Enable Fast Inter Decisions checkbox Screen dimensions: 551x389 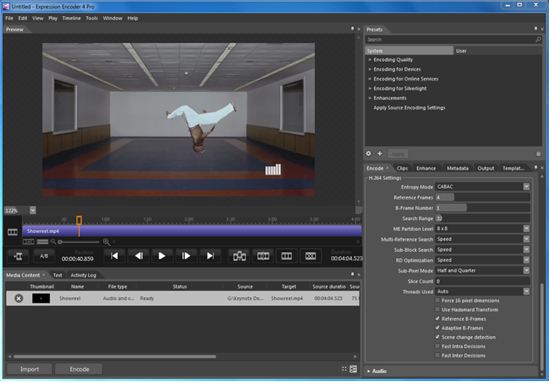coord(437,355)
